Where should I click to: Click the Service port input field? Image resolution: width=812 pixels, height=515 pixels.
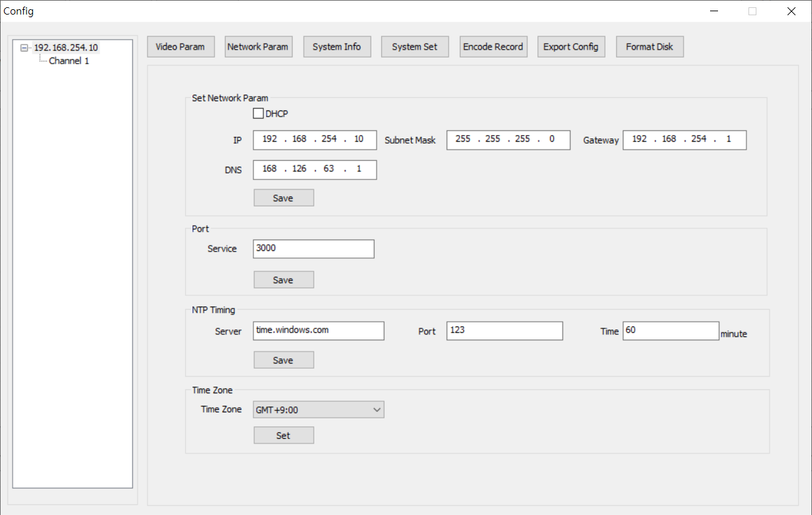(x=314, y=249)
